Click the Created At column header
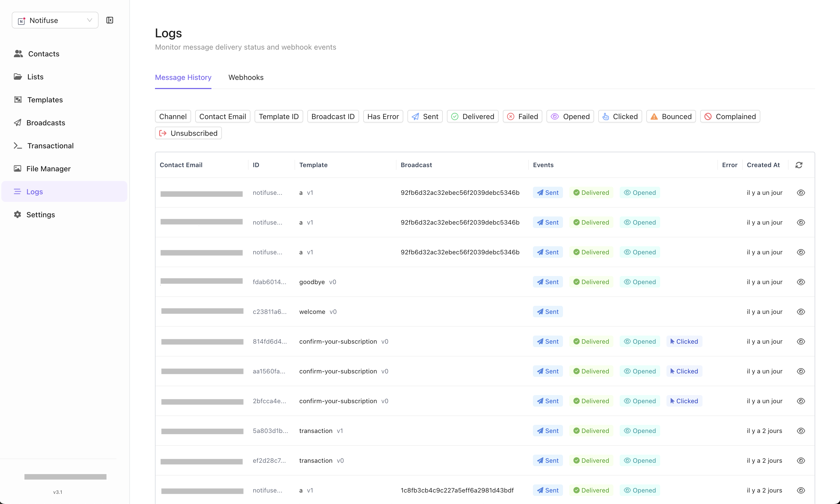Viewport: 840px width, 504px height. pyautogui.click(x=763, y=165)
